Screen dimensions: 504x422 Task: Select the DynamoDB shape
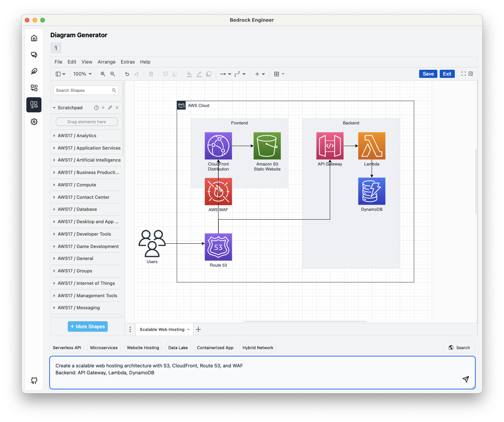[372, 191]
